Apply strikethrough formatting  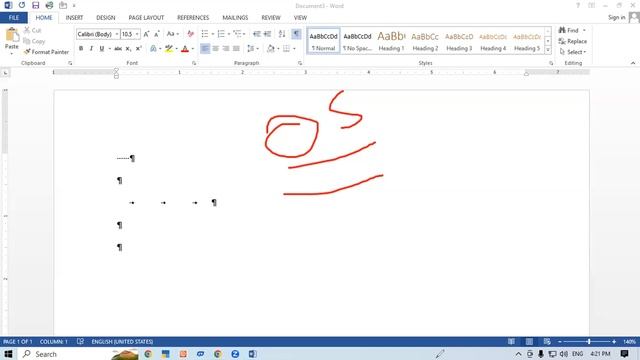click(118, 49)
